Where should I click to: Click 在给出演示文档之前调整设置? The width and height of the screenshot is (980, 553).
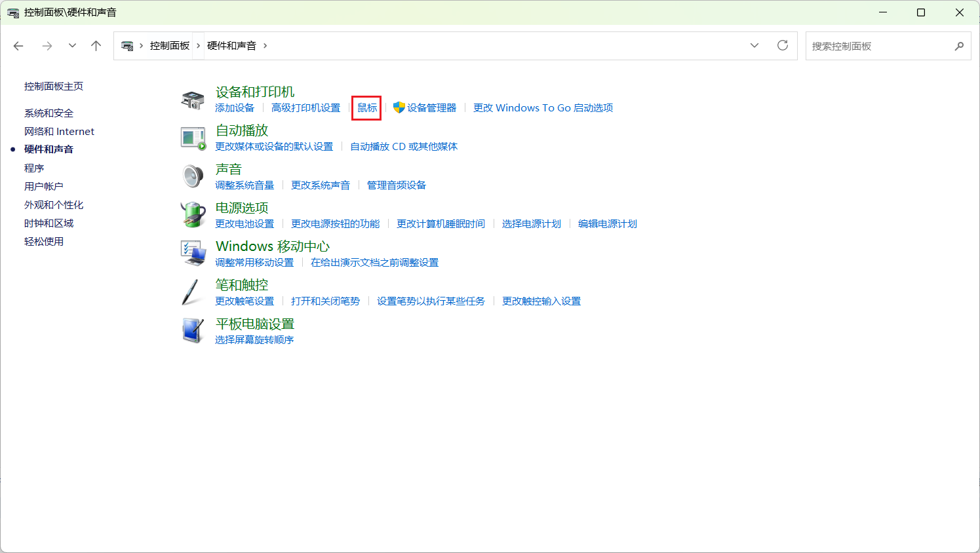[x=375, y=263]
